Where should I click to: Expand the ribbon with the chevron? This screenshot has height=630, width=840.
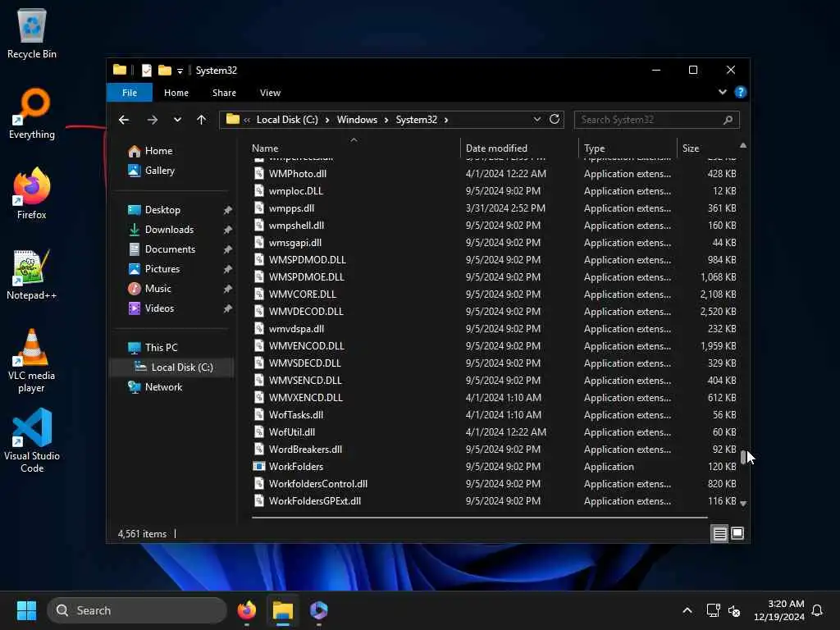coord(722,92)
